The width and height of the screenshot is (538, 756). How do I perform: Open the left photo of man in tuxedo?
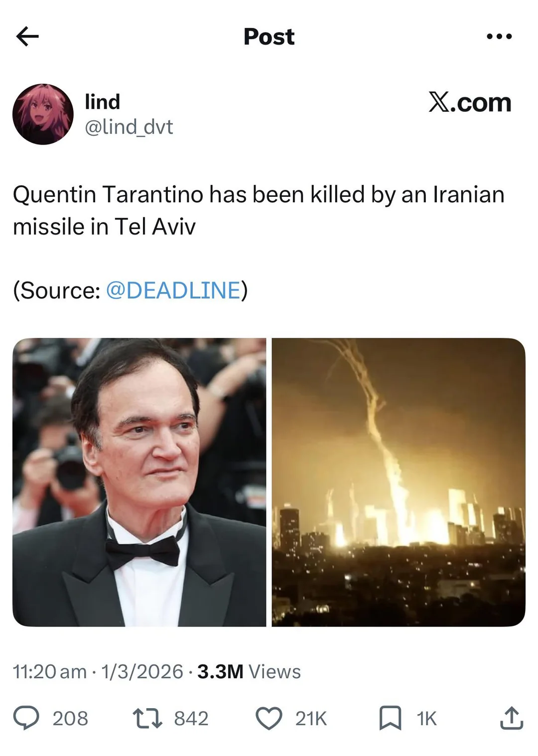[x=139, y=482]
